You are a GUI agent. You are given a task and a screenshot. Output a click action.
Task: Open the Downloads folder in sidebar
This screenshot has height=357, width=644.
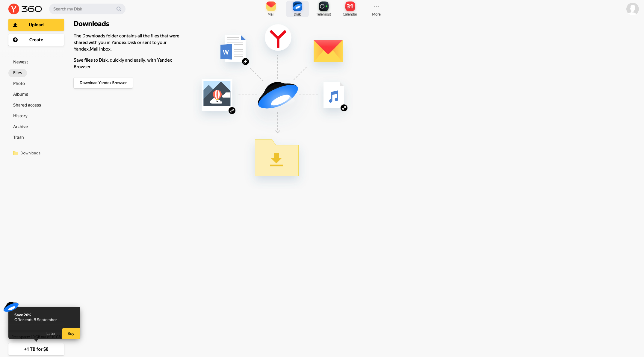coord(27,153)
